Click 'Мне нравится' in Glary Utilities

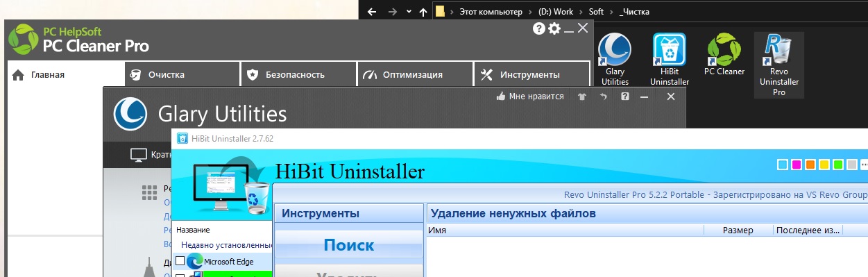click(x=530, y=96)
